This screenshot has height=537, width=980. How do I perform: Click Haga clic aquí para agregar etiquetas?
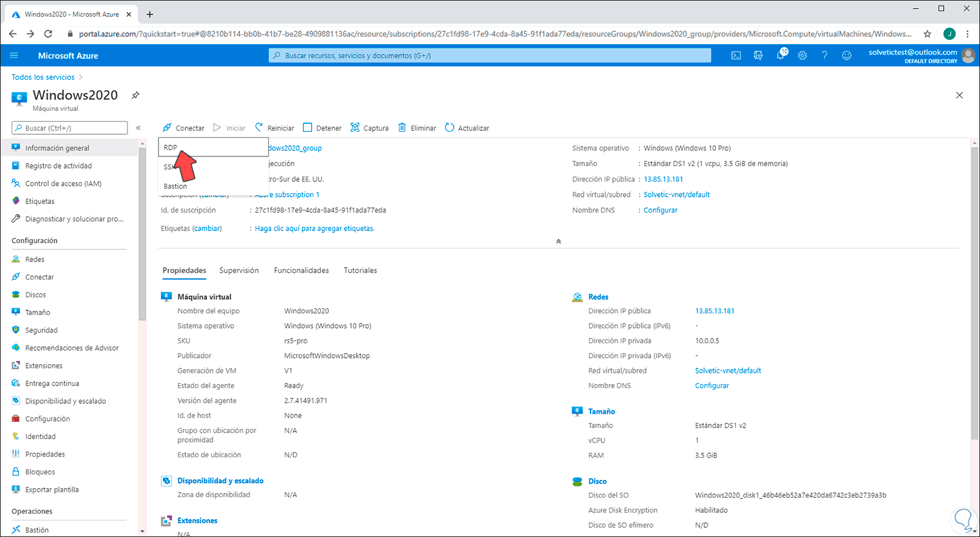[315, 229]
